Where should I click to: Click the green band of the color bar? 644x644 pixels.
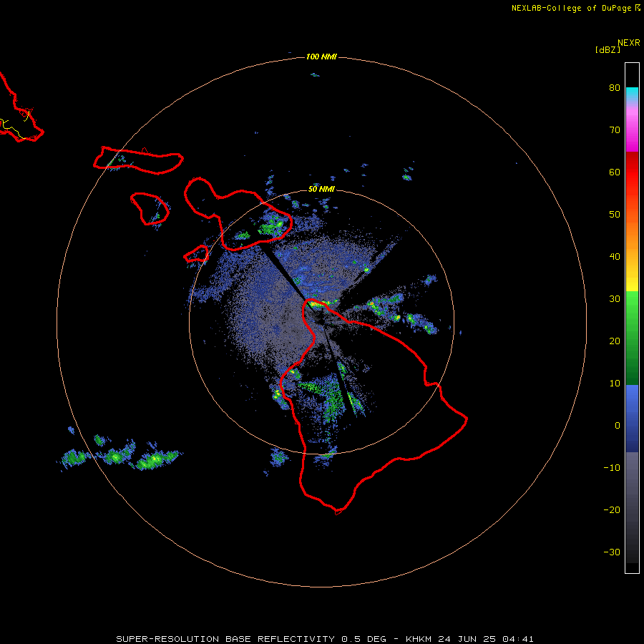tap(632, 338)
